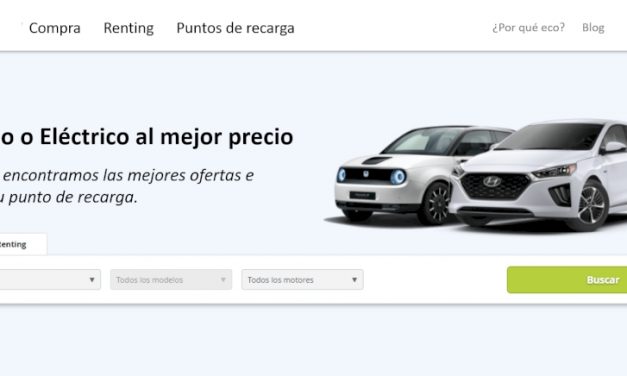Click the green Buscar button
Viewport: 627px width, 376px height.
(567, 280)
